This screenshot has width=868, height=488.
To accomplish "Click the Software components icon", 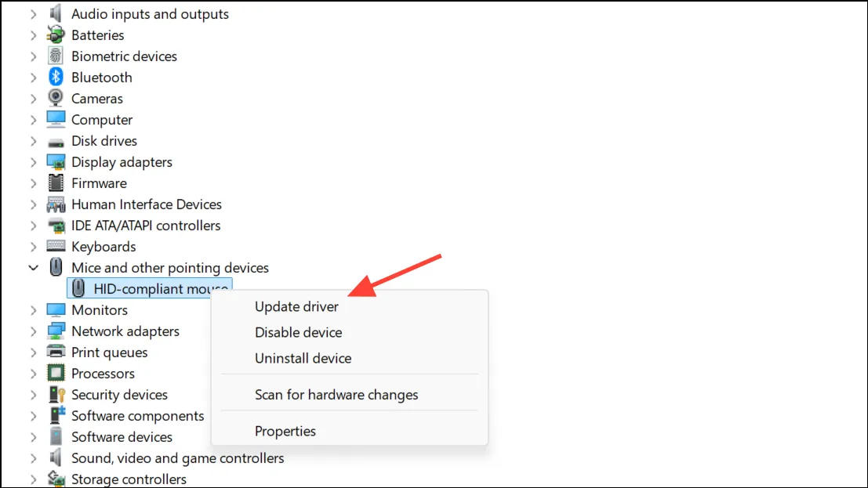I will (56, 415).
